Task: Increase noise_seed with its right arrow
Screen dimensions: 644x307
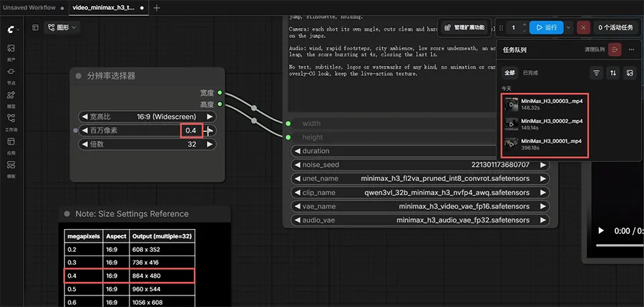Action: click(543, 165)
